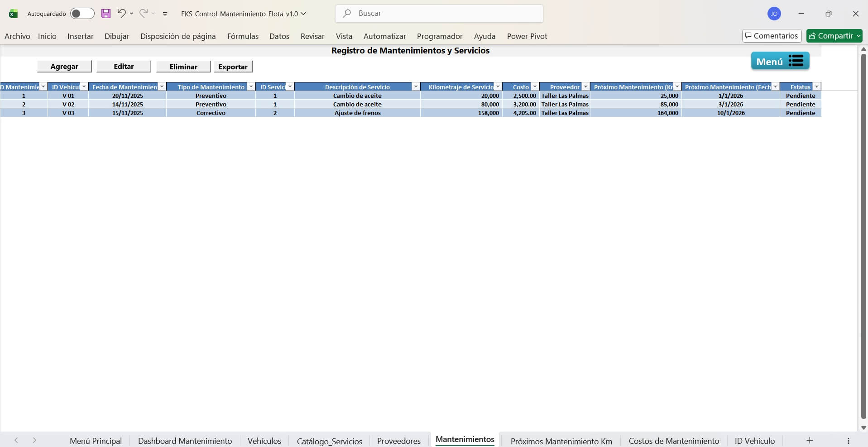Toggle the Autoguardado switch
Image resolution: width=868 pixels, height=447 pixels.
(x=82, y=14)
